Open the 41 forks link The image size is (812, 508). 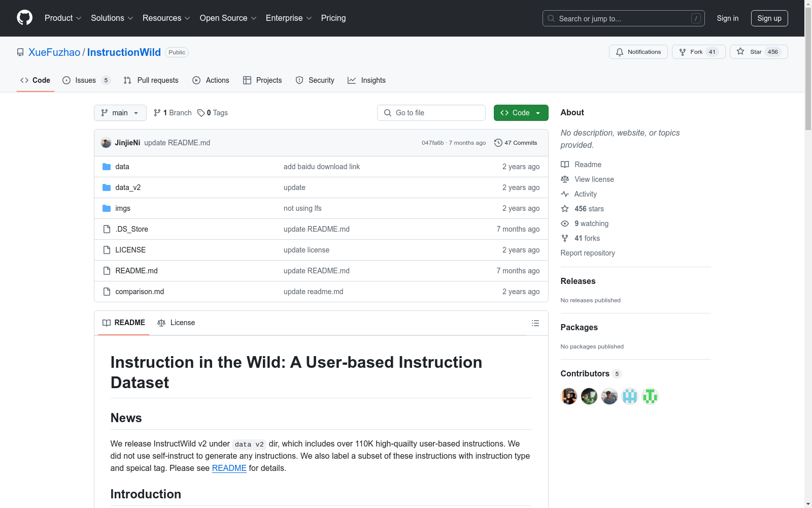pos(581,238)
